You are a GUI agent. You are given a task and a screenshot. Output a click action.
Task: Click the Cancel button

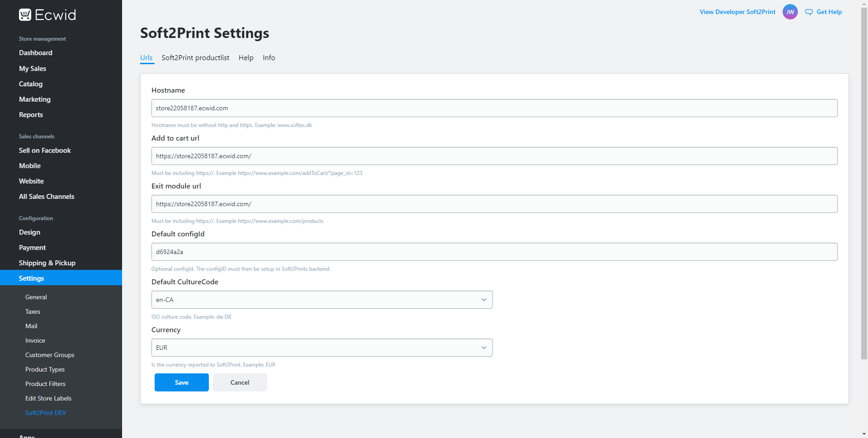click(240, 382)
